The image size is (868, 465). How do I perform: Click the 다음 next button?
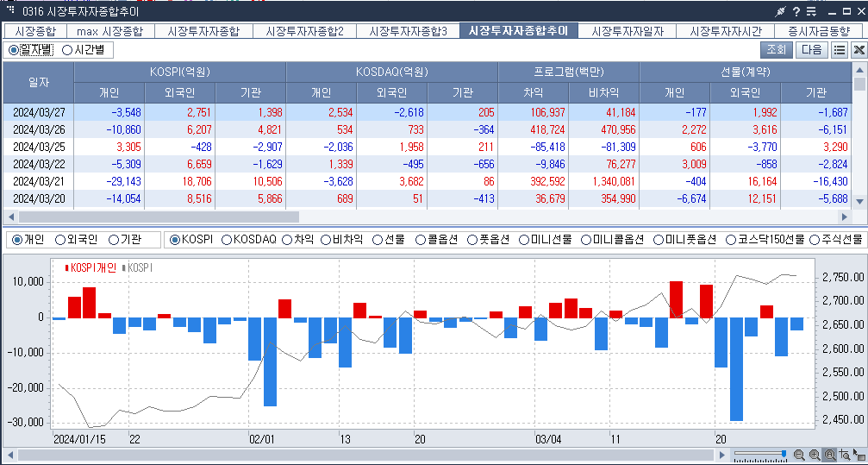(811, 50)
